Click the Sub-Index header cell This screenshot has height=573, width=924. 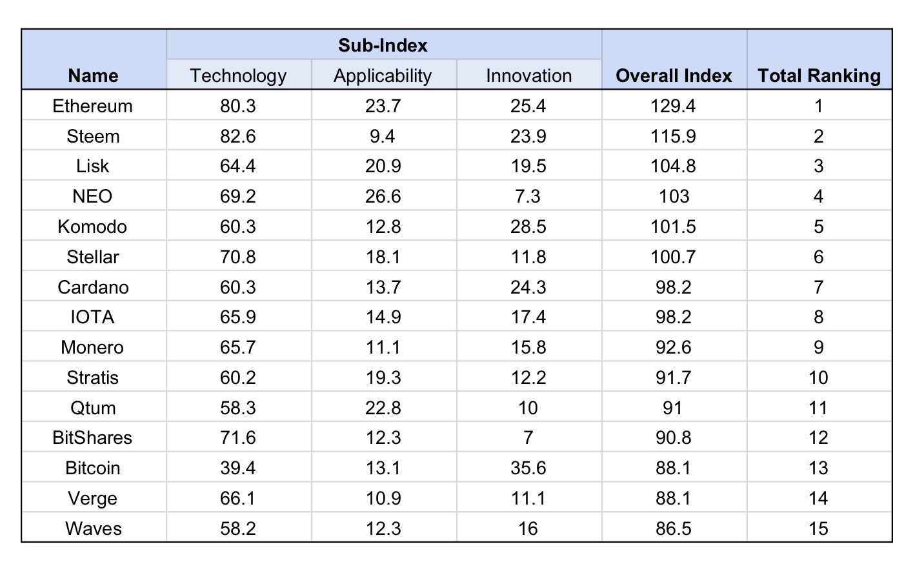(x=383, y=45)
